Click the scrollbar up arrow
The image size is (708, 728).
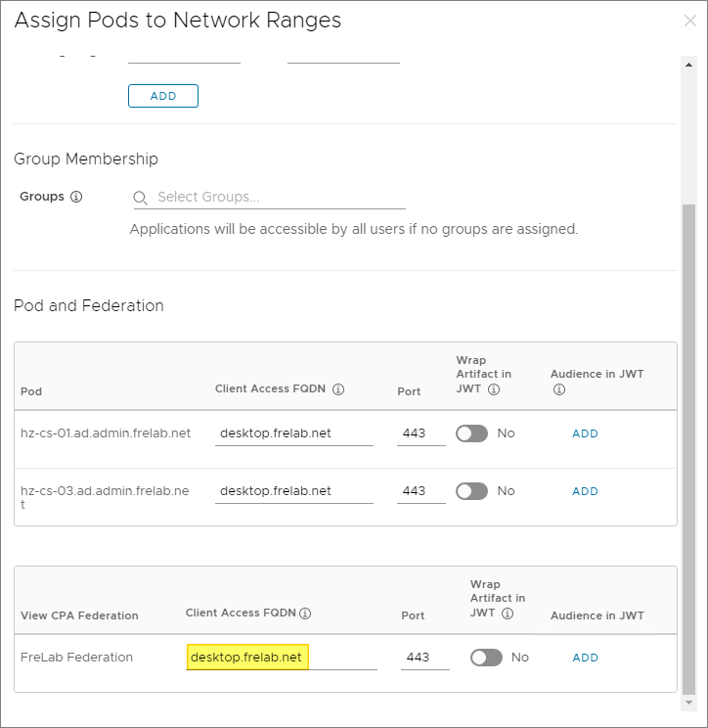point(688,65)
